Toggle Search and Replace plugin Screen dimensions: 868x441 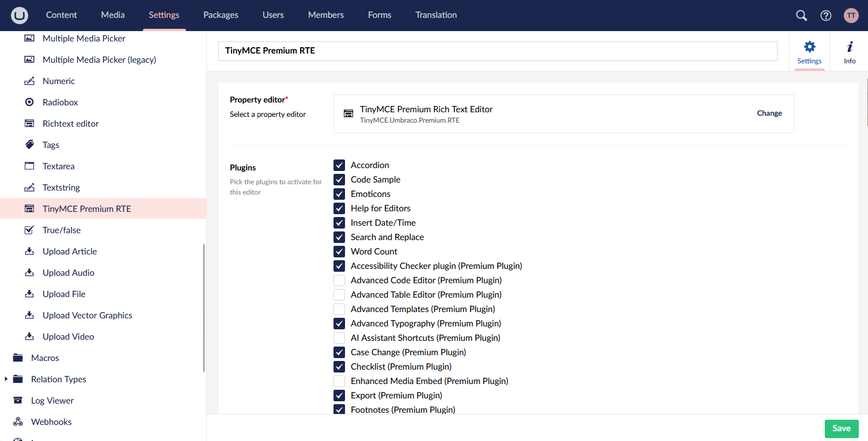[339, 237]
